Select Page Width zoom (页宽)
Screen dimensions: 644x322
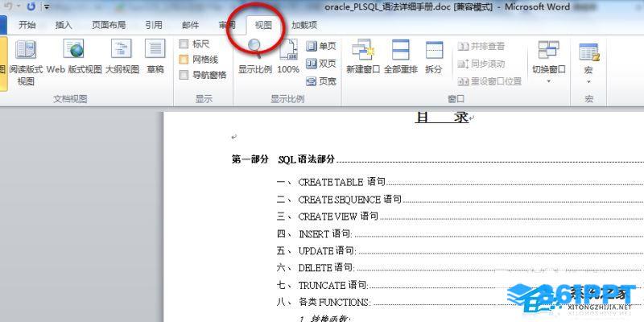[320, 81]
